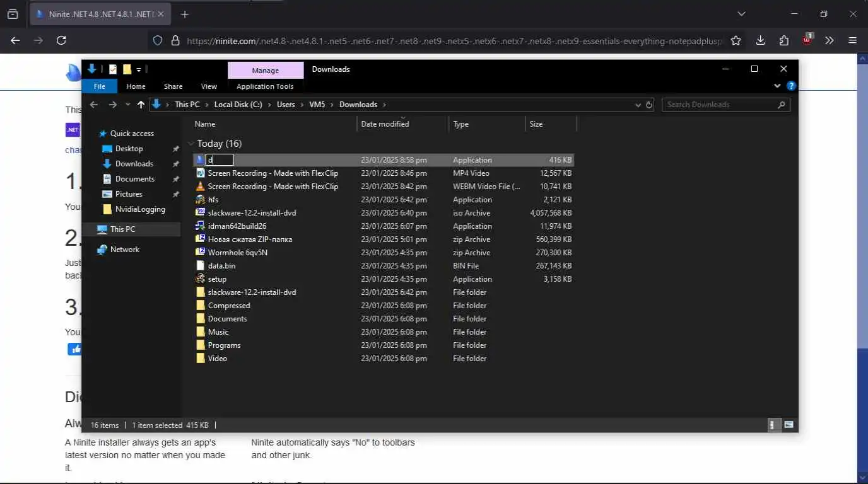Select the Compressed folder
This screenshot has height=484, width=868.
pyautogui.click(x=229, y=306)
